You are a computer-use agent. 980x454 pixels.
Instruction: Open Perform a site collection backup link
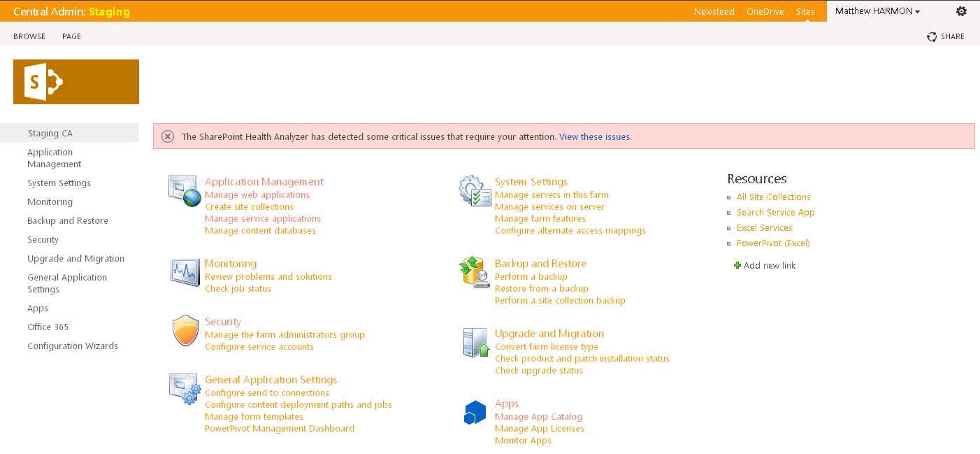(560, 301)
